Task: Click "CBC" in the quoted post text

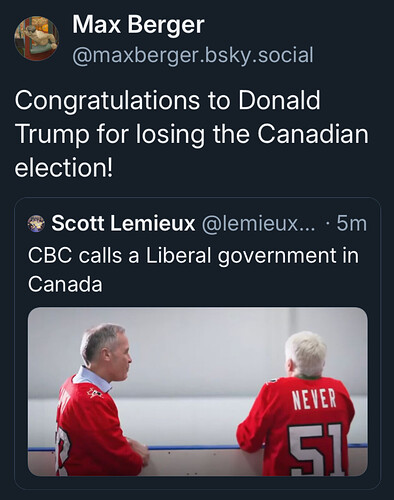Action: pos(50,256)
